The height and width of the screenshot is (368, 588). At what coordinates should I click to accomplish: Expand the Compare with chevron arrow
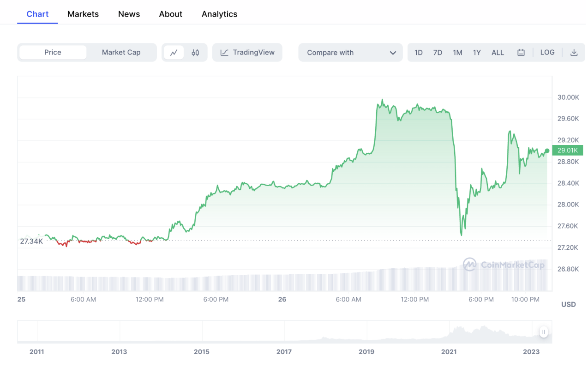click(x=393, y=53)
